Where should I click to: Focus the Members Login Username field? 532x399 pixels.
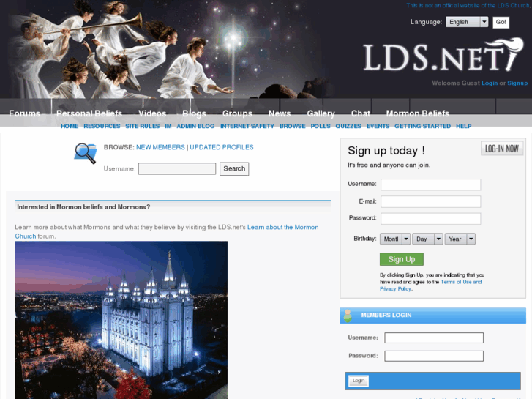click(x=434, y=338)
